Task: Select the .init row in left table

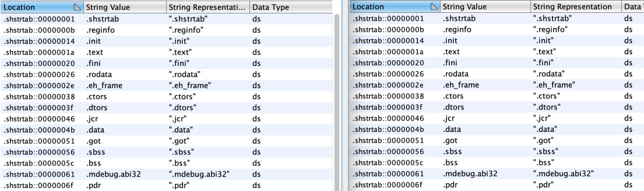Action: tap(39, 41)
